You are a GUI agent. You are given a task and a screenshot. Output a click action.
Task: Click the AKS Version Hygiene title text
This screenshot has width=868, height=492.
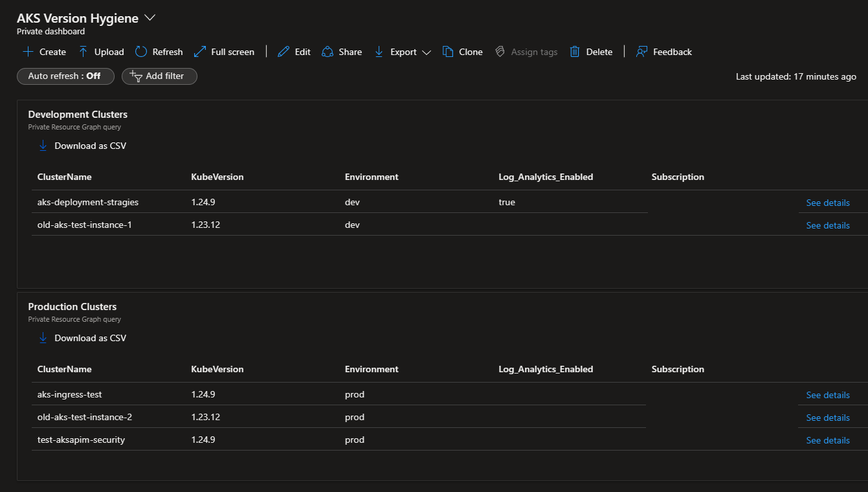[x=78, y=18]
